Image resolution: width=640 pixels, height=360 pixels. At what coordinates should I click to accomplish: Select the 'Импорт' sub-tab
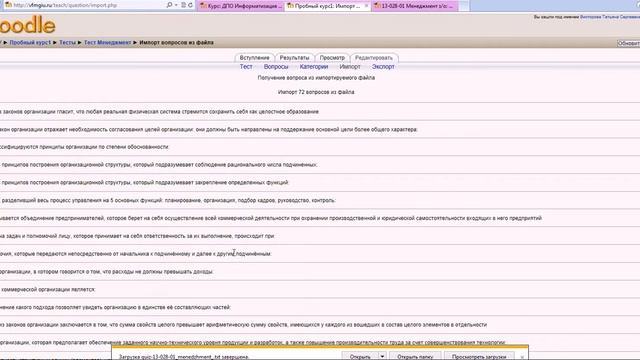[350, 67]
